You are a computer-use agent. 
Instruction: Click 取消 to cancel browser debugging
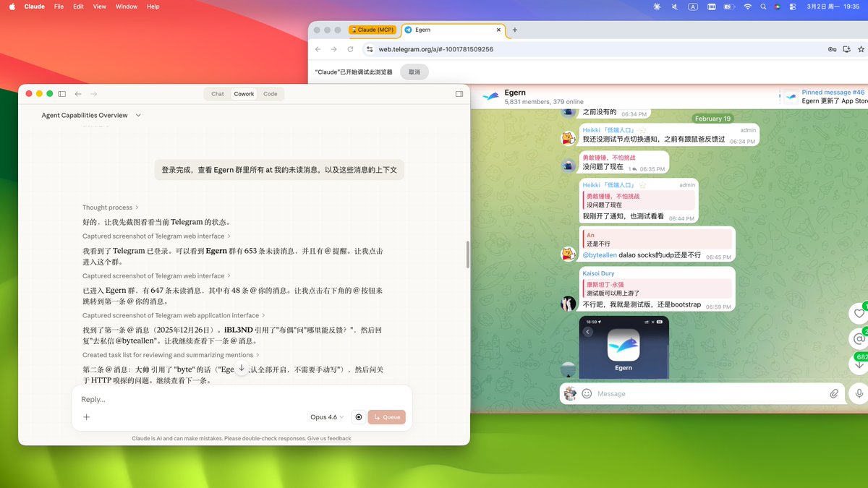(x=414, y=72)
